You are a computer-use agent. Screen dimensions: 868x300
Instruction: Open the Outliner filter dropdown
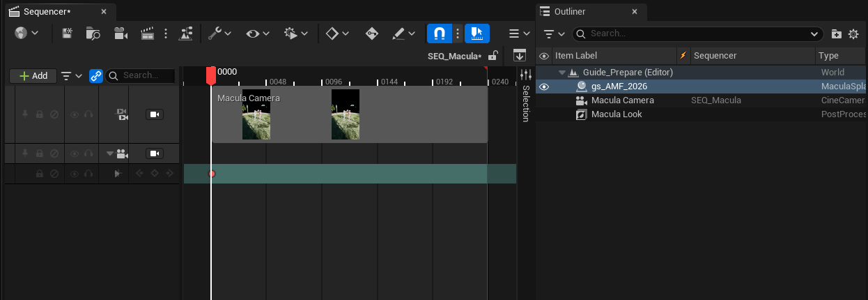pyautogui.click(x=554, y=33)
